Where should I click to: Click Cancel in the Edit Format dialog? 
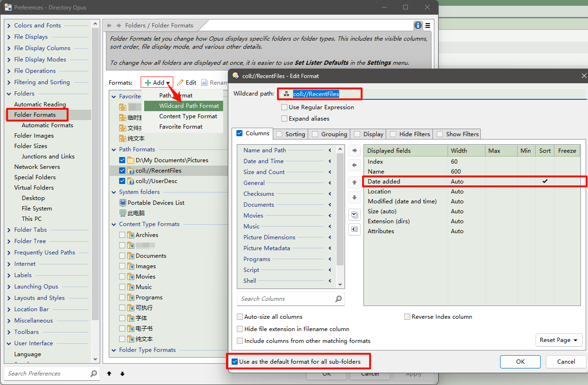[x=566, y=362]
